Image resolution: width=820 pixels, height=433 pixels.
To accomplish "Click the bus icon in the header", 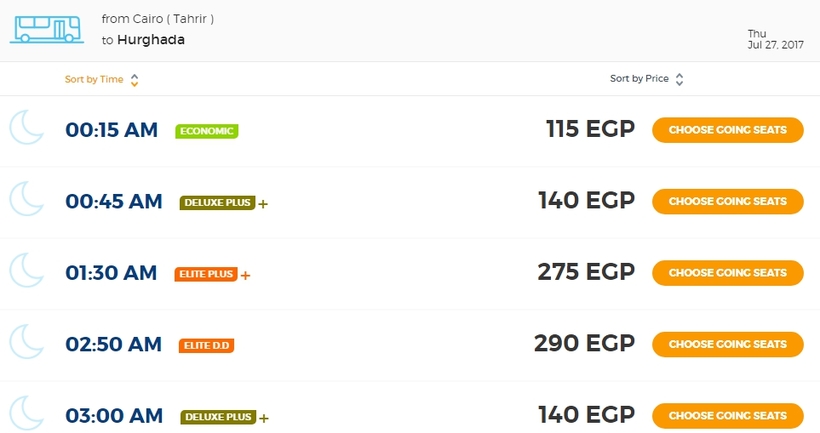I will 48,29.
